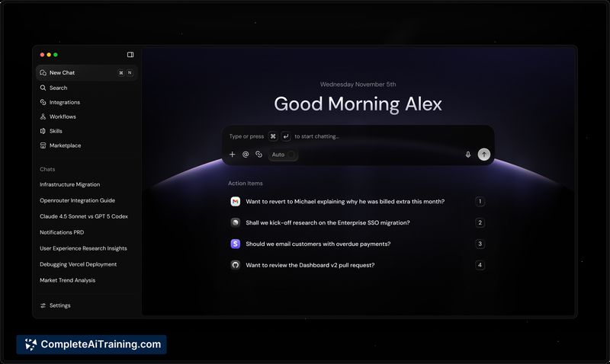The width and height of the screenshot is (610, 364).
Task: Open the Marketplace section
Action: click(65, 145)
